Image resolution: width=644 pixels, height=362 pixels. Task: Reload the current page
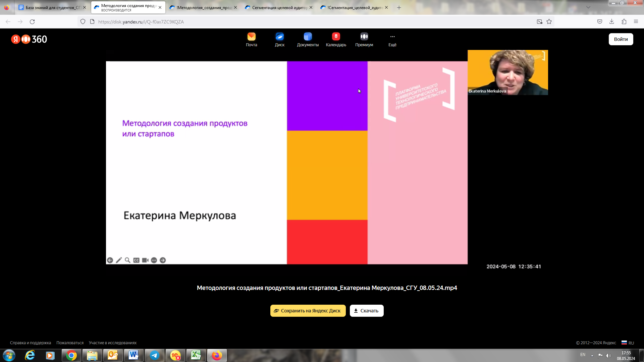click(32, 22)
